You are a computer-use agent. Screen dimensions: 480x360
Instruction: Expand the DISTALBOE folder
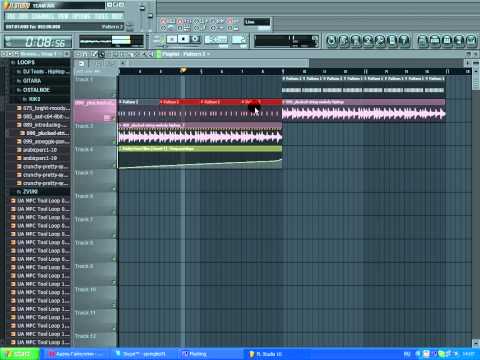coord(36,90)
